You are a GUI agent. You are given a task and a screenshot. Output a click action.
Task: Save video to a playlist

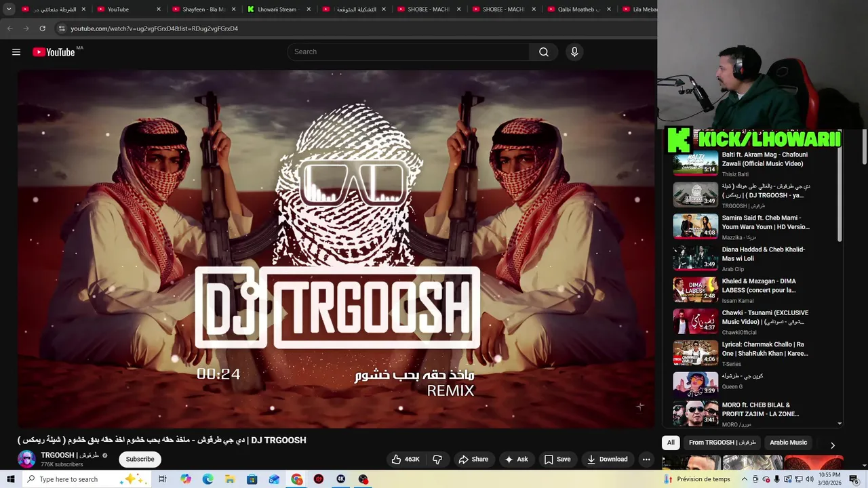[x=557, y=460]
